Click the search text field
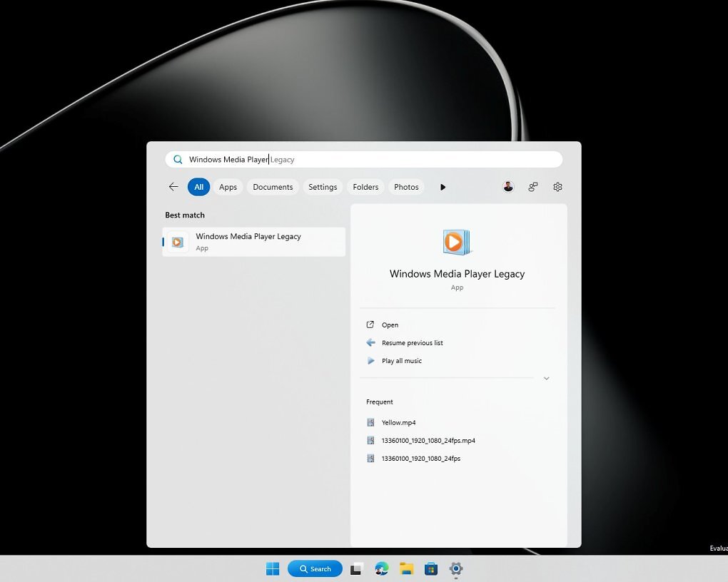 tap(363, 160)
